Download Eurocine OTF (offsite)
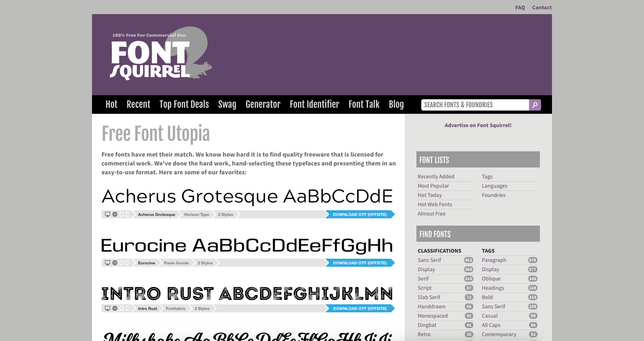Image resolution: width=644 pixels, height=341 pixels. click(360, 263)
